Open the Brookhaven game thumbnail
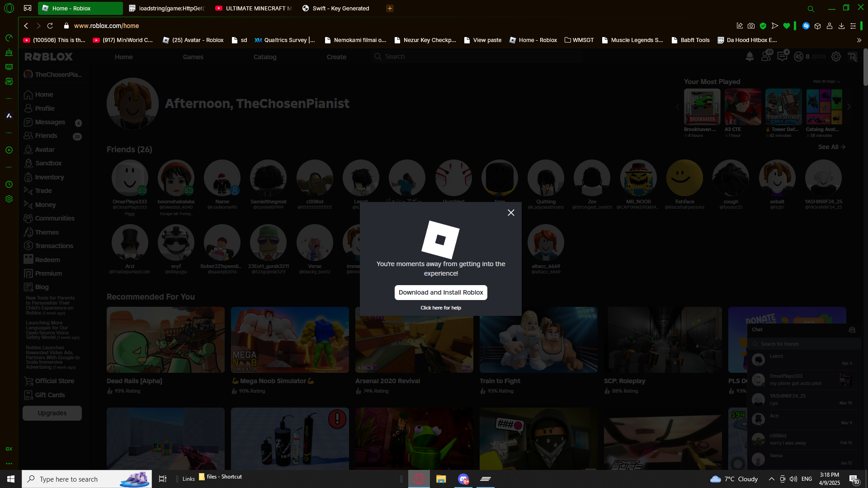This screenshot has height=488, width=868. click(x=702, y=107)
